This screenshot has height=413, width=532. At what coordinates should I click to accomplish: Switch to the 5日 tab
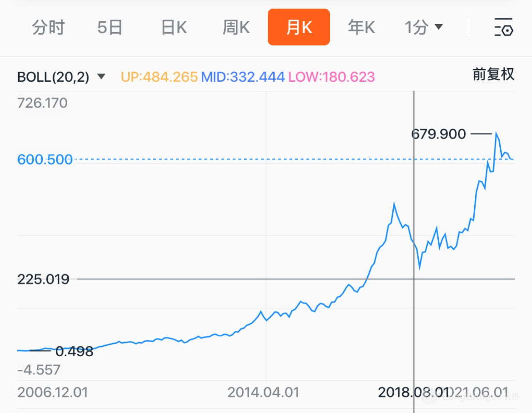click(x=110, y=27)
